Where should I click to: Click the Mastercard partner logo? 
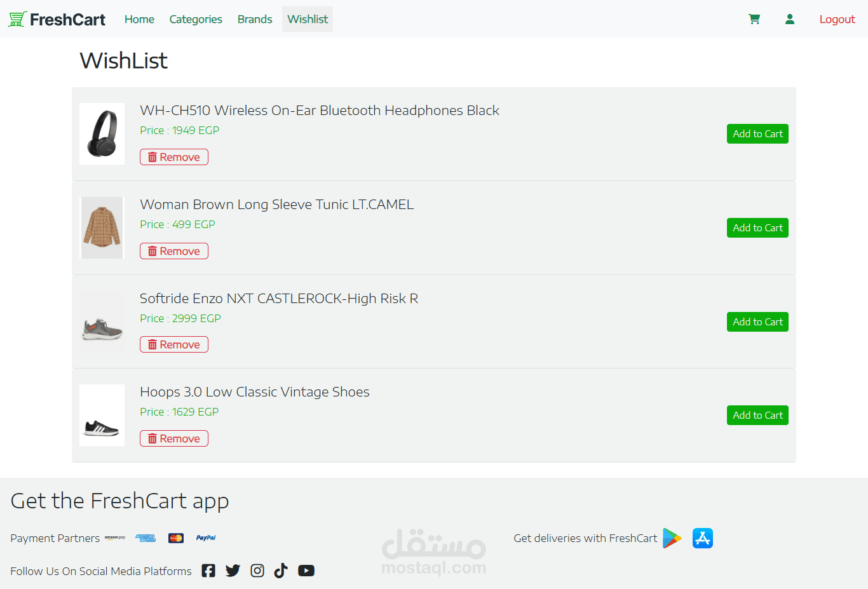[x=176, y=538]
